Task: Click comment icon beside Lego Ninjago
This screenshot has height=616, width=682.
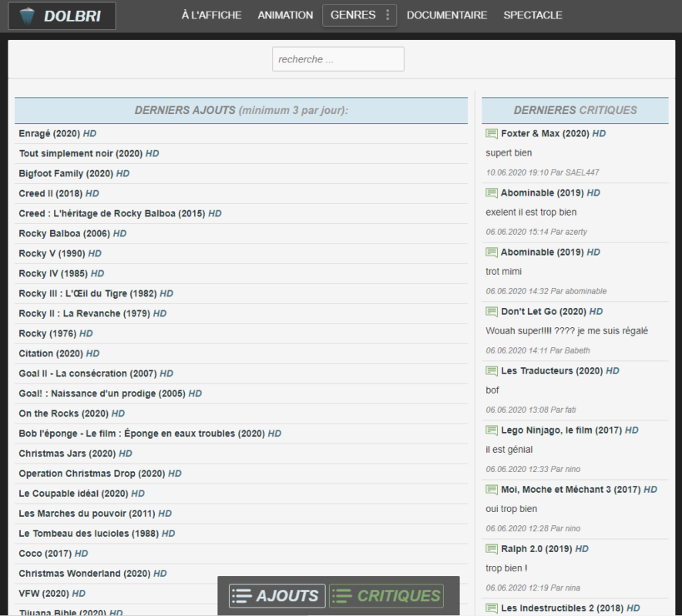Action: click(492, 430)
